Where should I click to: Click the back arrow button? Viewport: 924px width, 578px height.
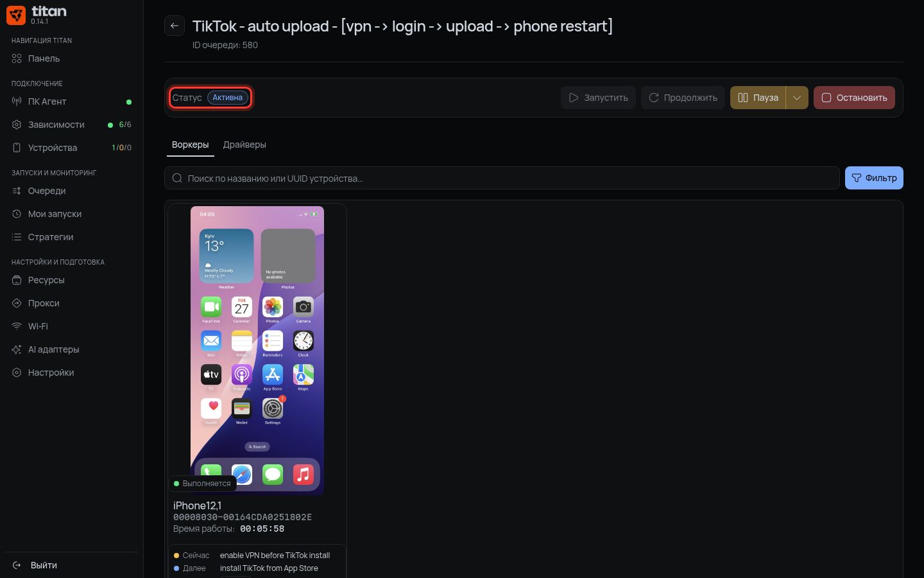click(x=175, y=26)
